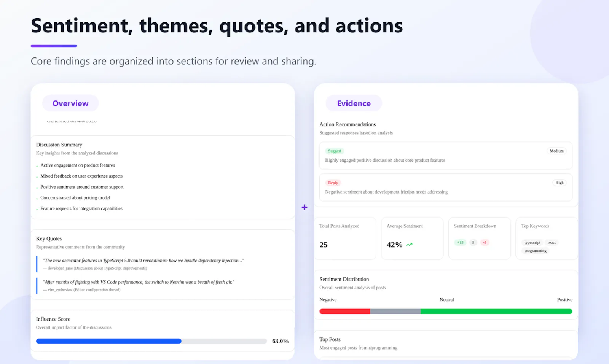Viewport: 609px width, 364px height.
Task: Select the programming keyword chip
Action: coord(535,251)
